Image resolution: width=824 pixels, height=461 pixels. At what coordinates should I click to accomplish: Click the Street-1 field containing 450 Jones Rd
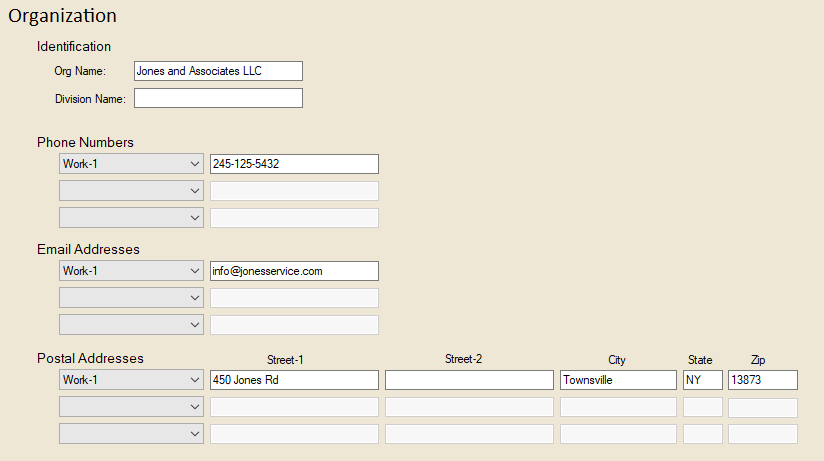coord(294,380)
